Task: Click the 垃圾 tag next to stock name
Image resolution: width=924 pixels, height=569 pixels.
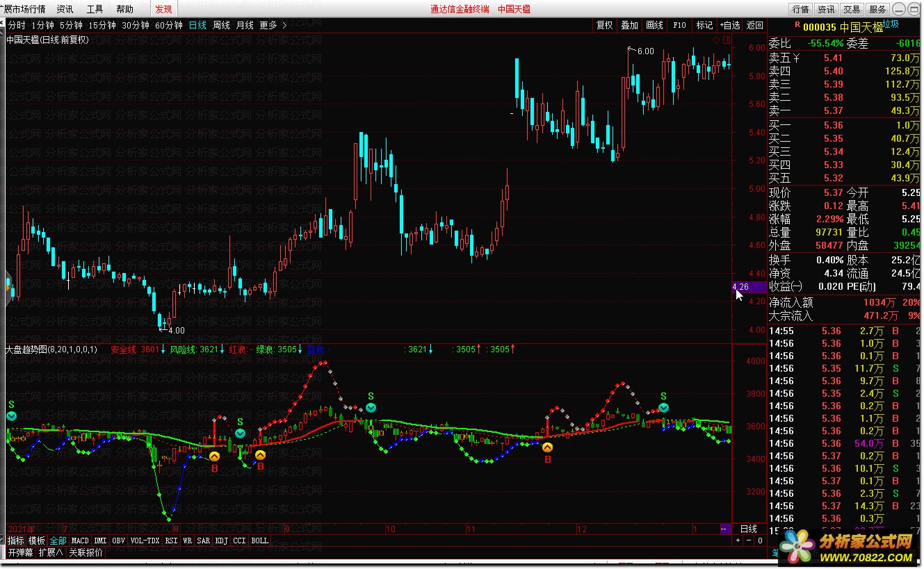Action: coord(891,24)
